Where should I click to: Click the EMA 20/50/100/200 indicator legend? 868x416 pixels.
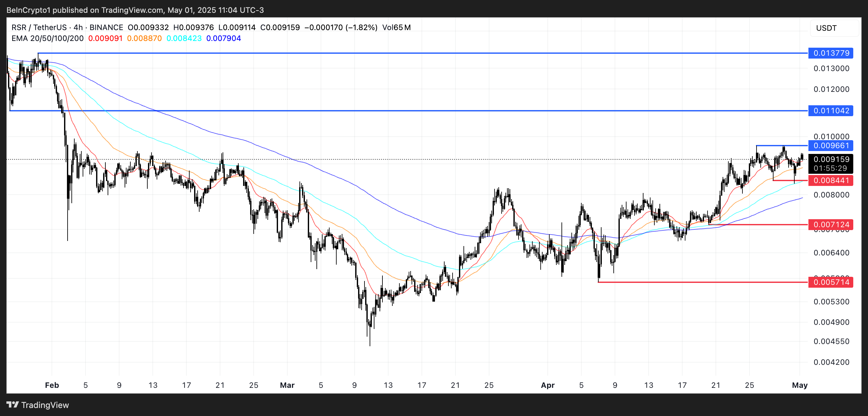click(x=47, y=38)
